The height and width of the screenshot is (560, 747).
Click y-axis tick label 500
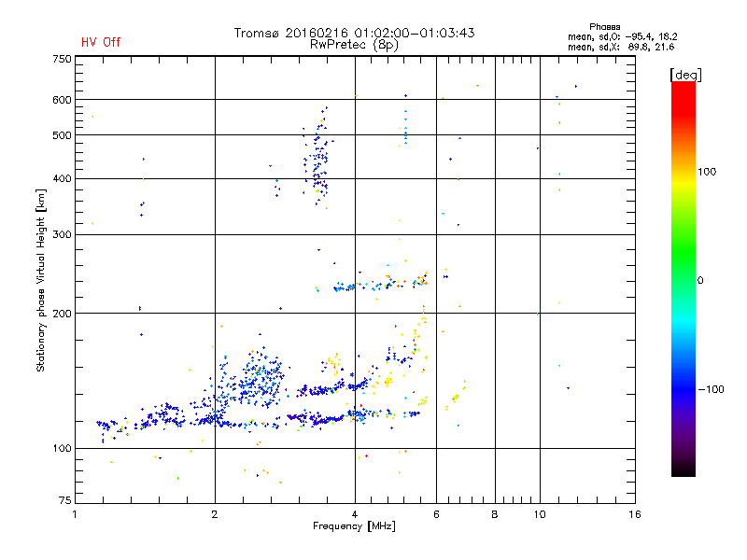62,135
